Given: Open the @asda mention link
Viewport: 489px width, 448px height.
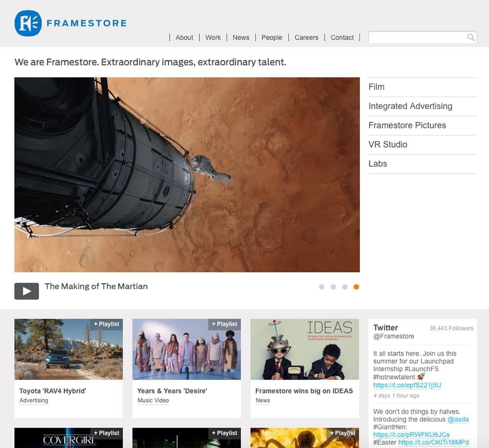Looking at the screenshot, I should pyautogui.click(x=458, y=419).
